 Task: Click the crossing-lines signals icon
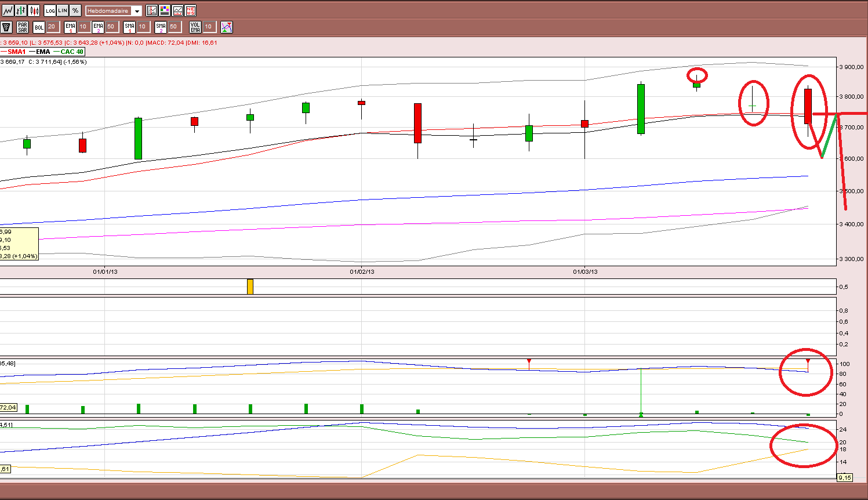coord(227,27)
